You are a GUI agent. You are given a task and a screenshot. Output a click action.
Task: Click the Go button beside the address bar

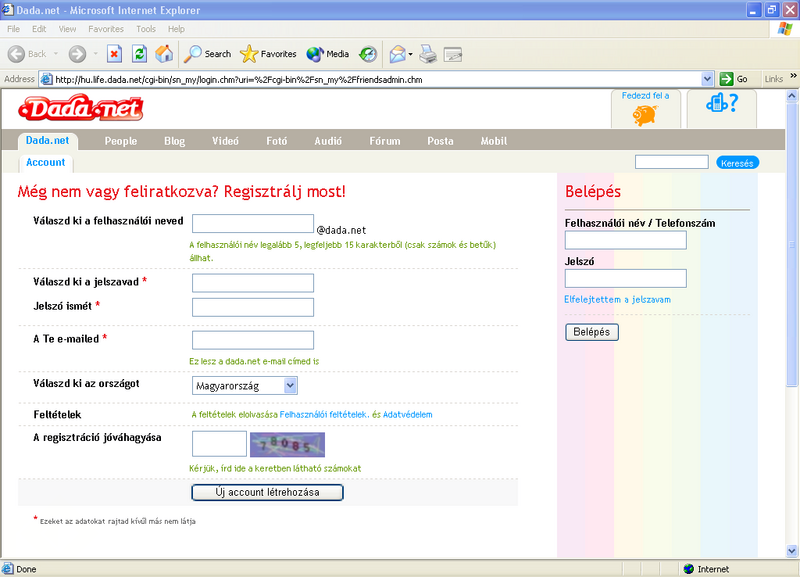click(x=733, y=79)
